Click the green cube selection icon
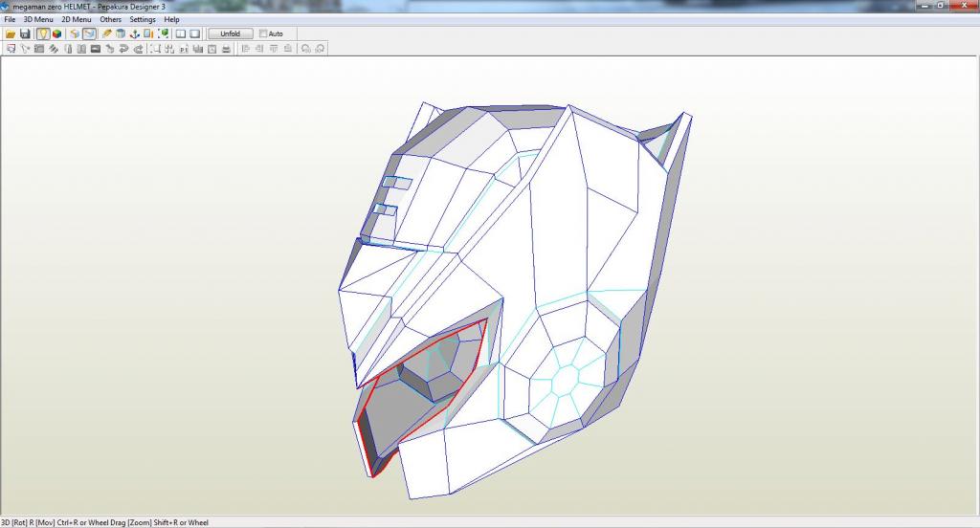Image resolution: width=980 pixels, height=528 pixels. pos(163,33)
